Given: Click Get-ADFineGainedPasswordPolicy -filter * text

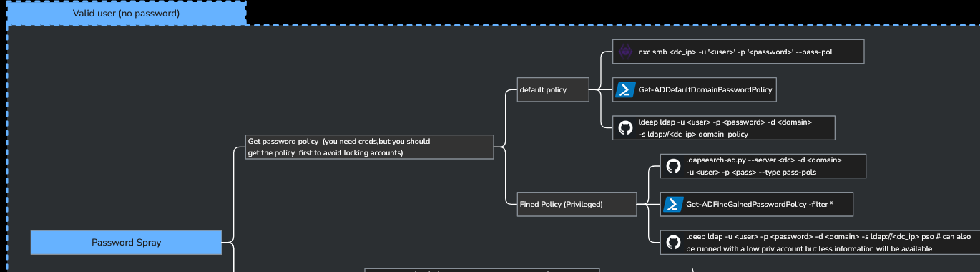Looking at the screenshot, I should coord(760,205).
